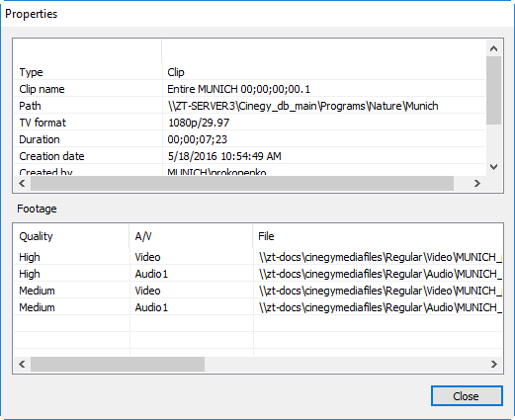The width and height of the screenshot is (515, 420).
Task: Select the File column header
Action: pos(378,236)
